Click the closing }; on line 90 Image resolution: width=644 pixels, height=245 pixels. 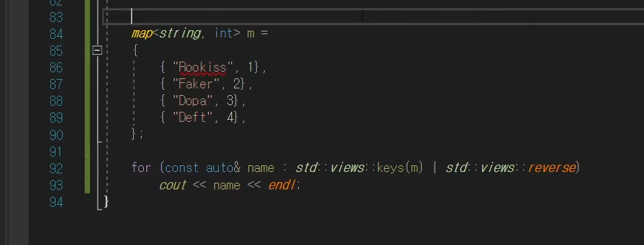pyautogui.click(x=137, y=134)
